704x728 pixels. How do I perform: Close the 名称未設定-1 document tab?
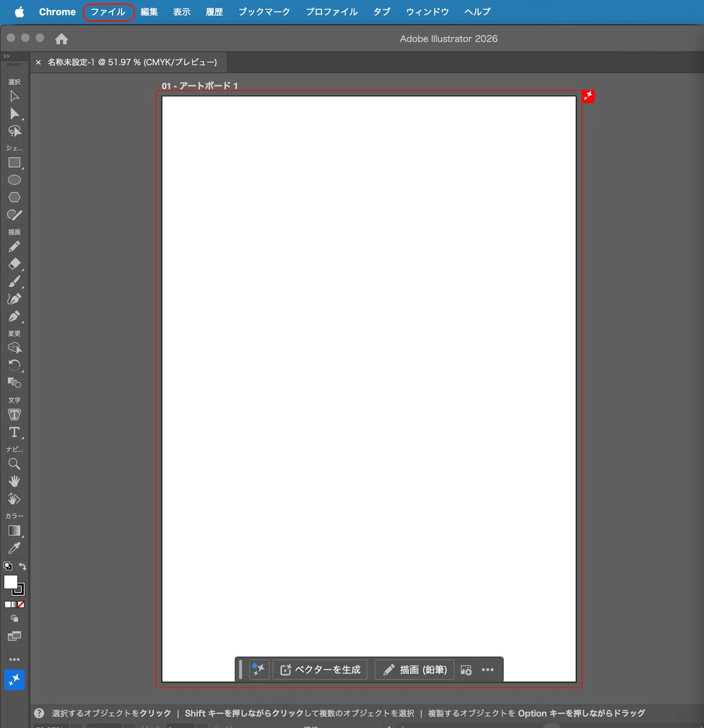pyautogui.click(x=38, y=62)
